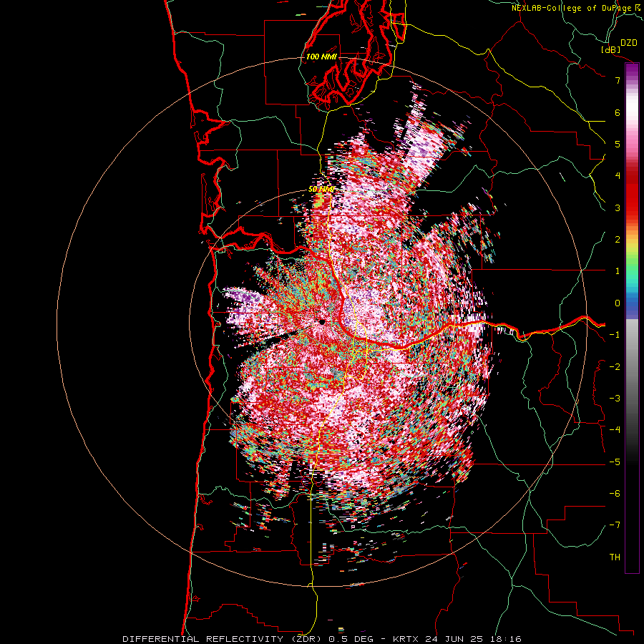The width and height of the screenshot is (644, 644).
Task: Click the 50 NMI range ring label
Action: [321, 190]
